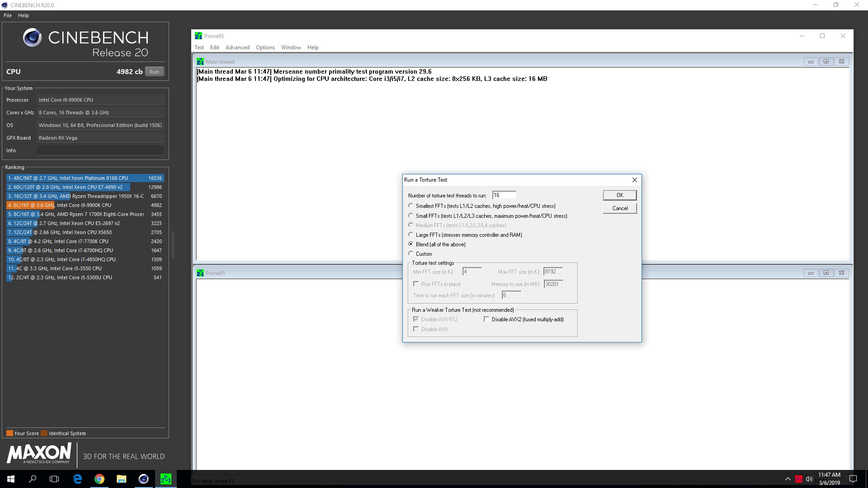Viewport: 868px width, 488px height.
Task: Click the Cinebench panel splitter handle
Action: [x=173, y=244]
